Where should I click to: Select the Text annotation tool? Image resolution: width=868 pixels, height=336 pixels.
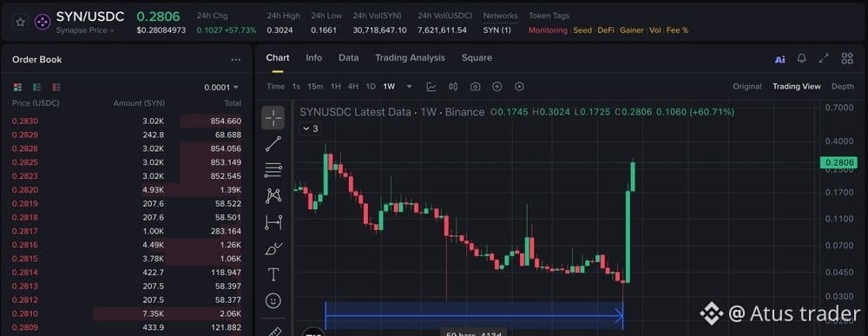pos(273,274)
